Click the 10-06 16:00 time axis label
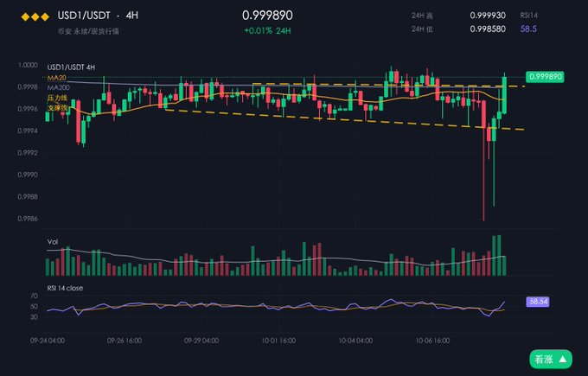Screen dimensions: 588x376 pos(432,341)
